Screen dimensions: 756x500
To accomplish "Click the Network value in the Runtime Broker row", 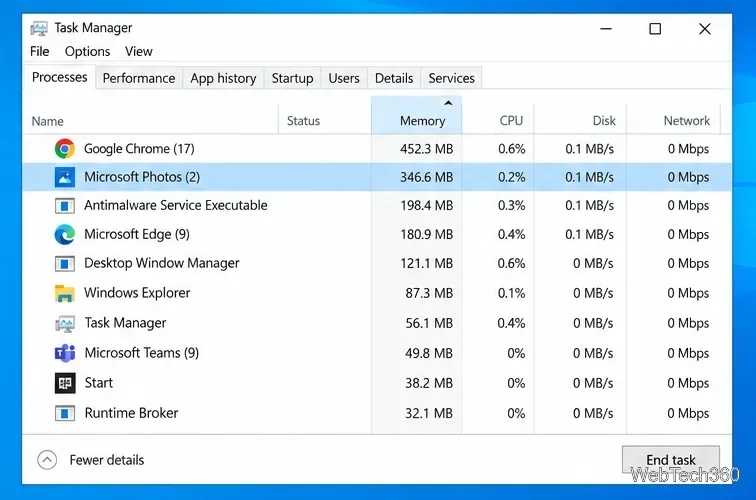I will coord(688,414).
